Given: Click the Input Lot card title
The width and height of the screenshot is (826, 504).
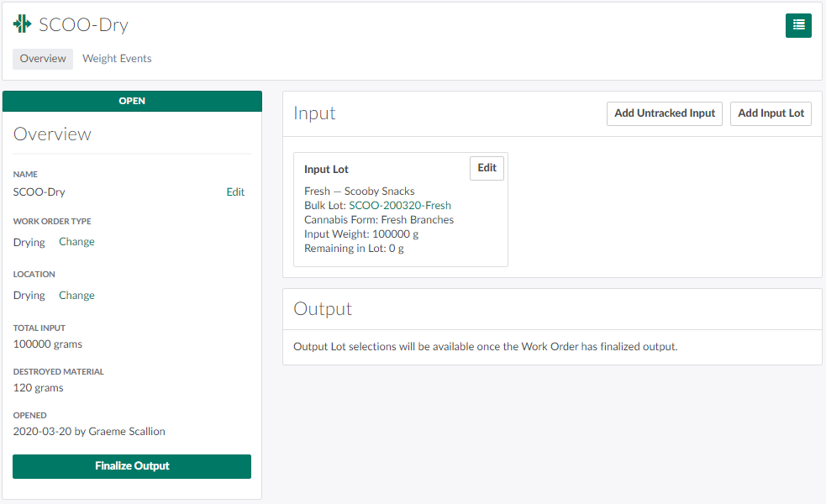Looking at the screenshot, I should click(326, 170).
